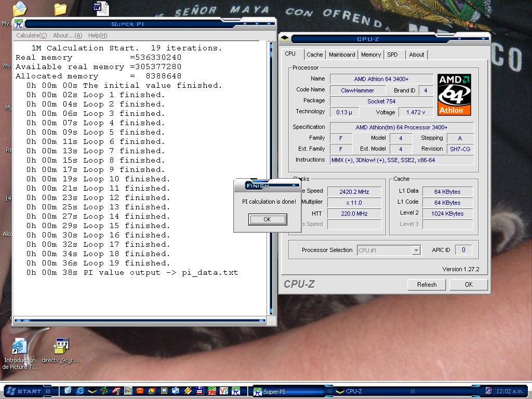Click the AMD Athlon 64 logo
The width and height of the screenshot is (532, 399).
[x=454, y=95]
